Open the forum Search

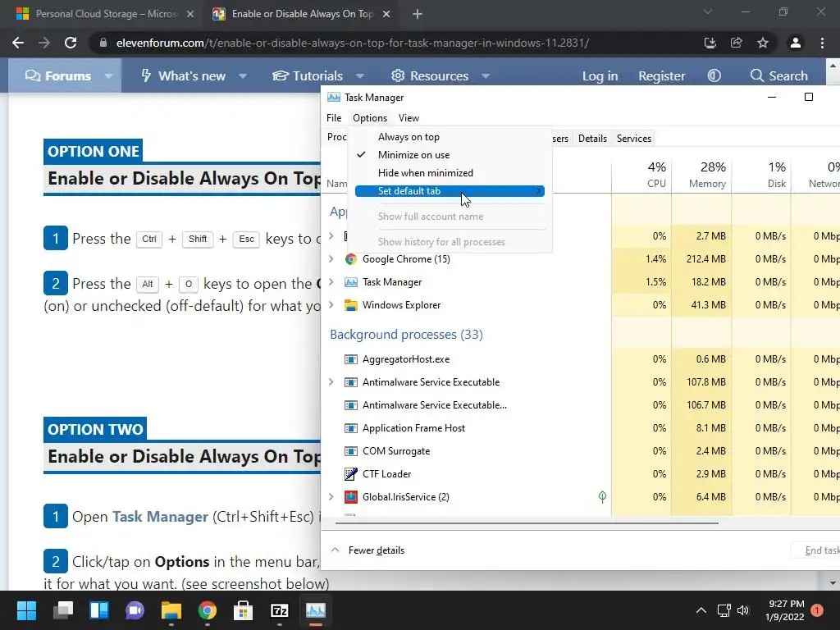pos(779,76)
